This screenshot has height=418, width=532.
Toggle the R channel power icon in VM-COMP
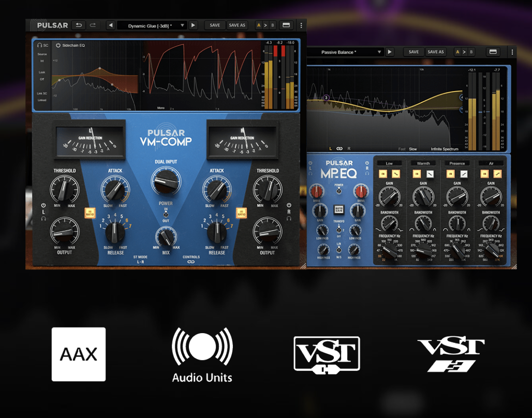pyautogui.click(x=289, y=205)
